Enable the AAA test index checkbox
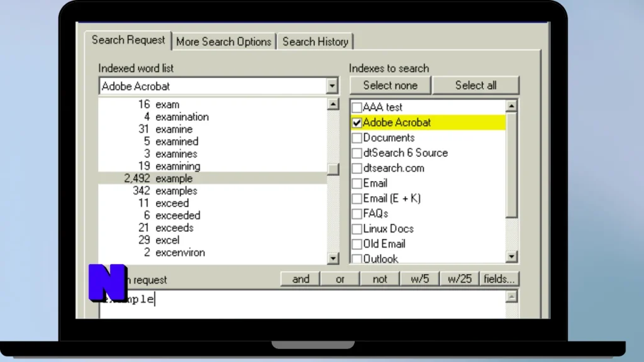 click(x=357, y=107)
